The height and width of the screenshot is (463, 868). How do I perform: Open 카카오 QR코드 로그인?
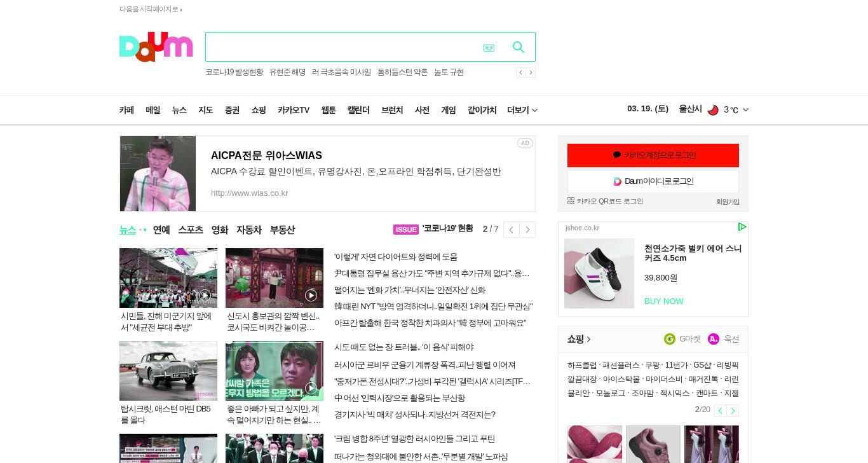pos(605,201)
